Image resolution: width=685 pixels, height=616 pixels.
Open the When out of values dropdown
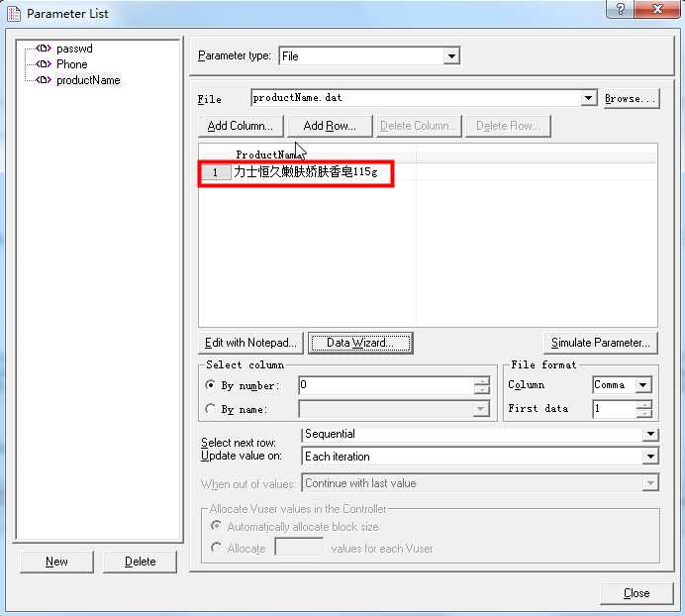coord(650,483)
